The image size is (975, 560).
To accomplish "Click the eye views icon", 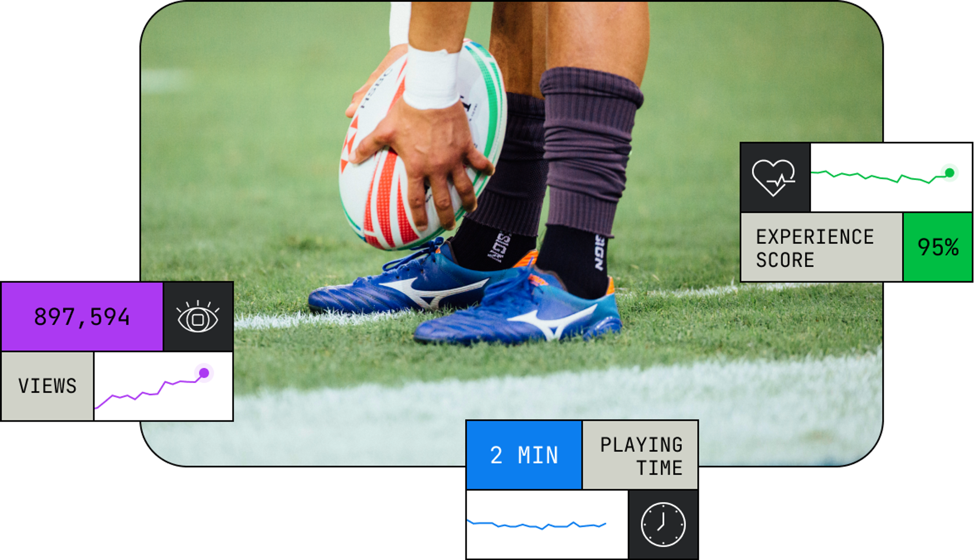I will pos(198,317).
